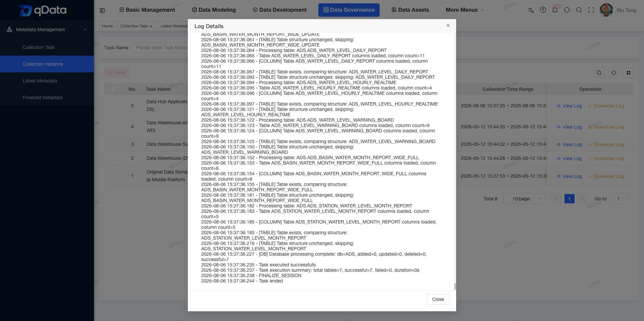View Log for row 1
The height and width of the screenshot is (321, 644).
(569, 176)
